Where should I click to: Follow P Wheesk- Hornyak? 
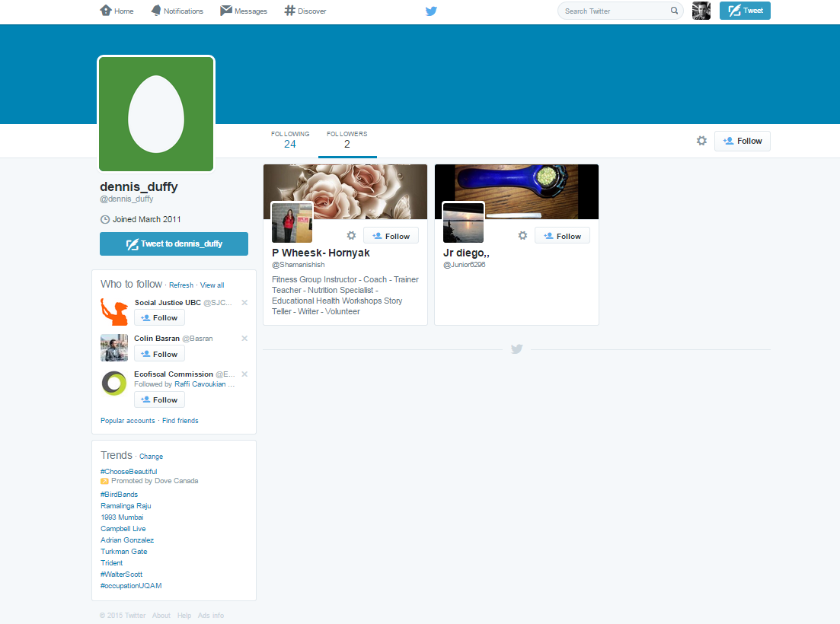[391, 236]
